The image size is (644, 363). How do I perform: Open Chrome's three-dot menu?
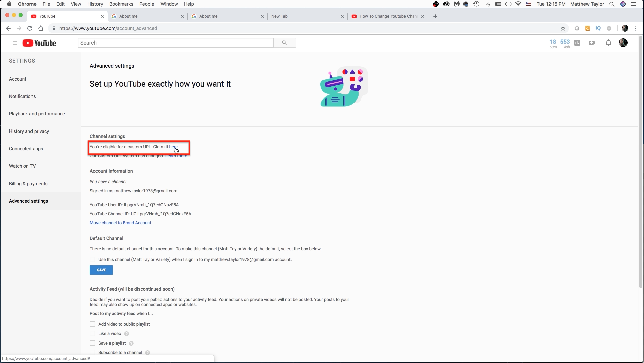click(636, 28)
